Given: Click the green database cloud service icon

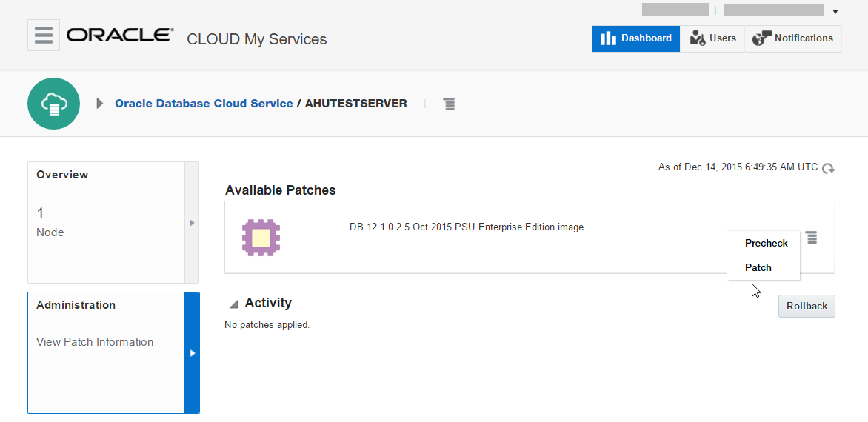Looking at the screenshot, I should pos(53,104).
